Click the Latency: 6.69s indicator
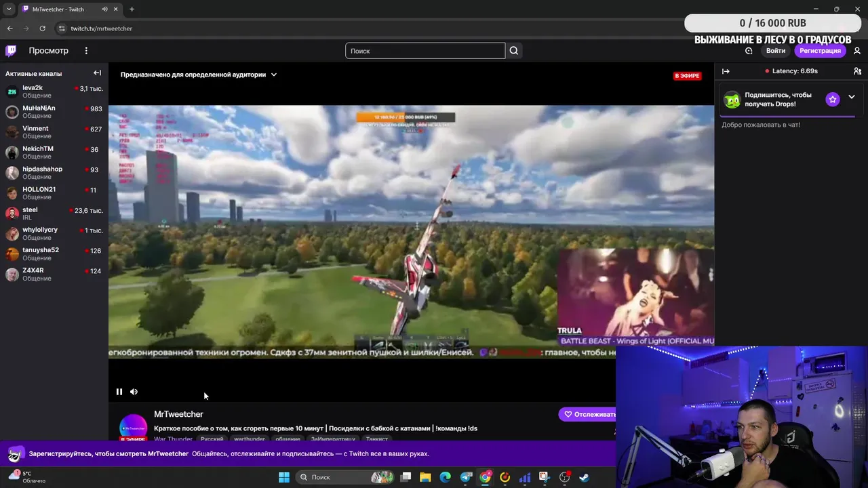 [791, 71]
